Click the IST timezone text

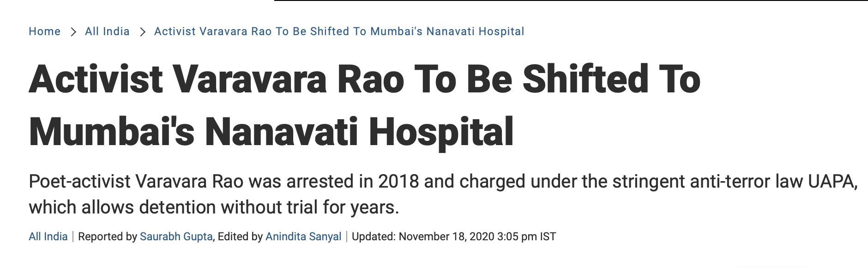click(548, 237)
